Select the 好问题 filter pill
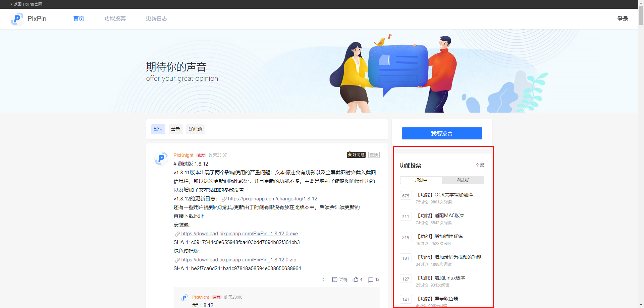The height and width of the screenshot is (308, 644). 195,129
